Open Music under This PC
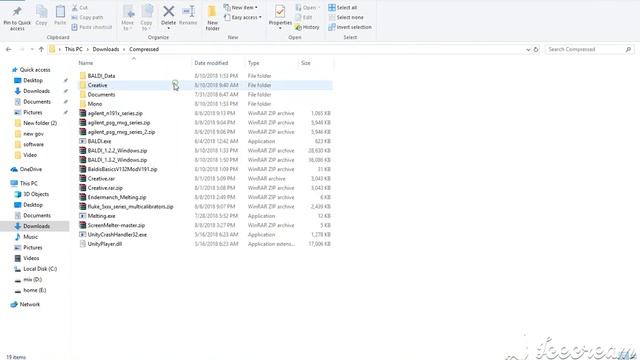The height and width of the screenshot is (360, 640). 30,237
